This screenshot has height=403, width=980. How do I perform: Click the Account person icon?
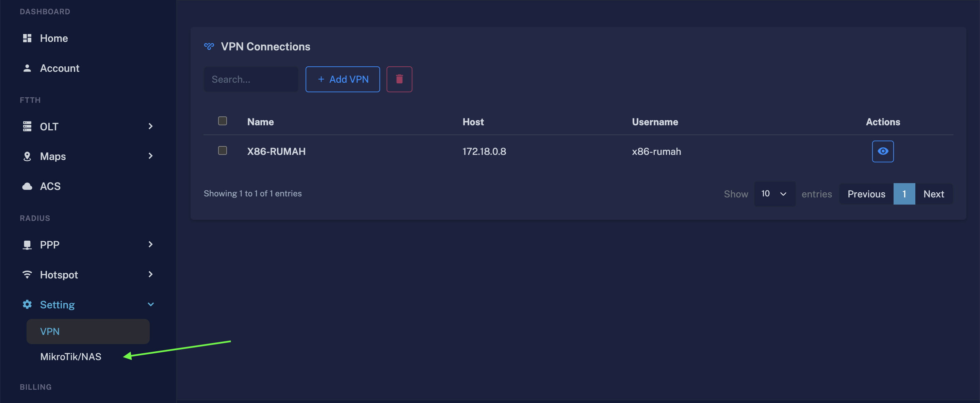coord(27,68)
